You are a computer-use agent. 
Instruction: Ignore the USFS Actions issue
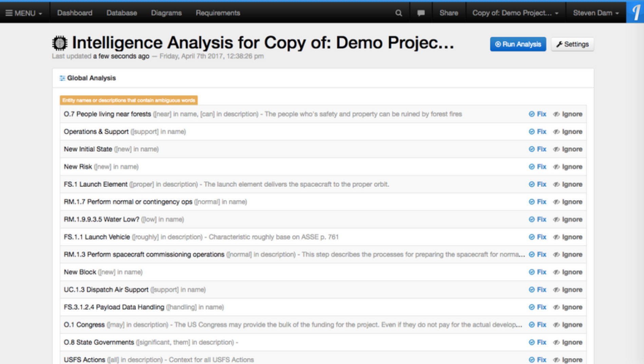(568, 360)
